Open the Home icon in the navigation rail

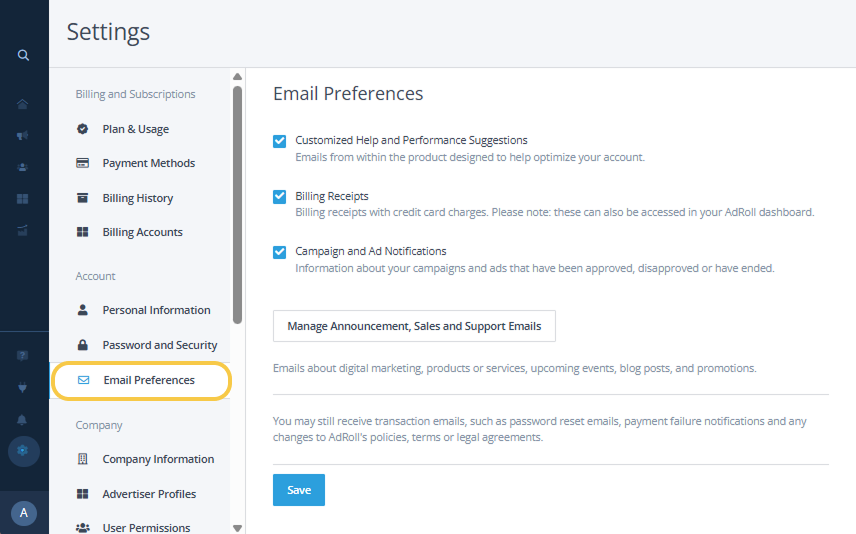click(x=23, y=104)
